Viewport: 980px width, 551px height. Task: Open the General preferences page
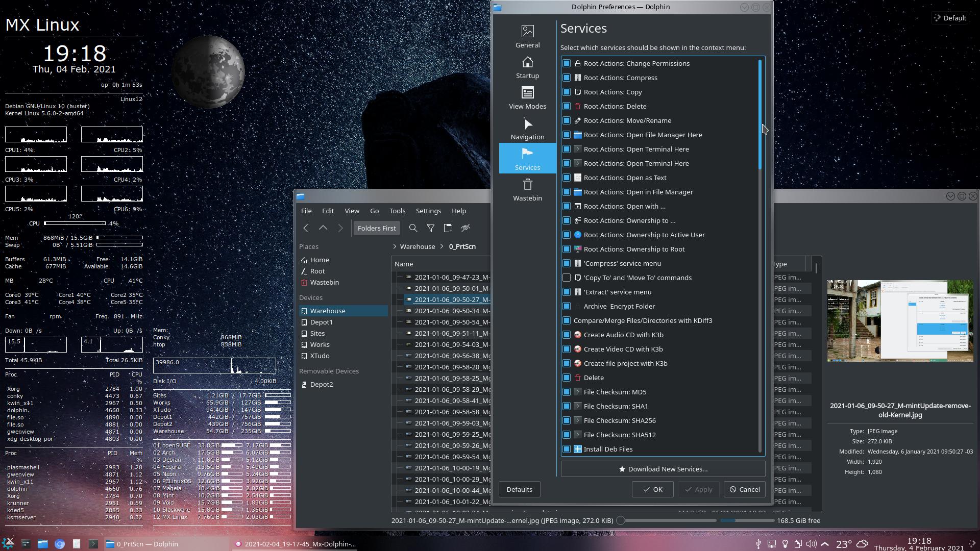527,37
